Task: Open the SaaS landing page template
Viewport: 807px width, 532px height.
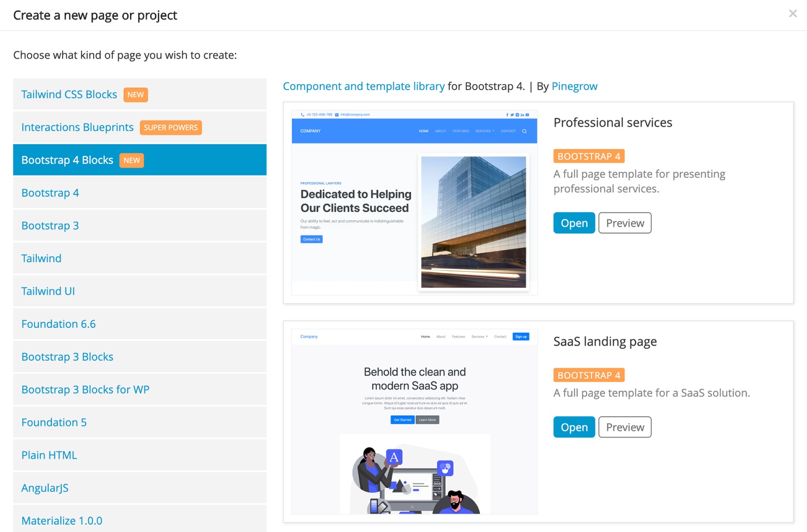Action: tap(574, 427)
